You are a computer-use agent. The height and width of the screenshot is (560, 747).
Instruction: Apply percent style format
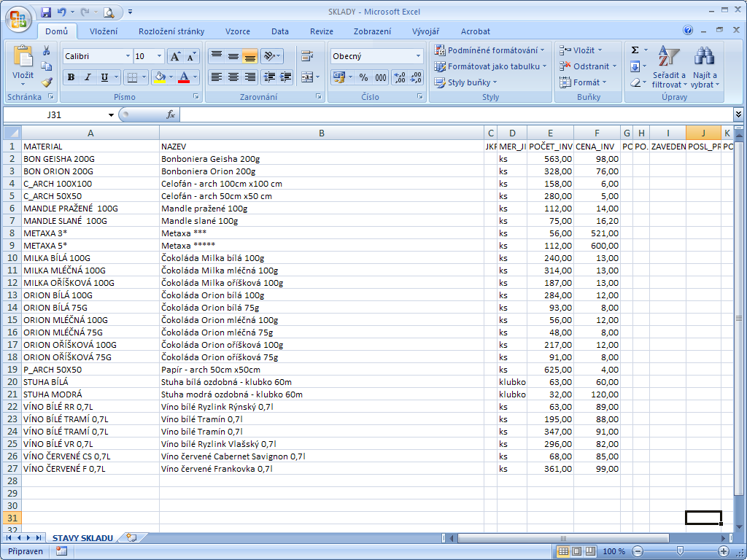[363, 77]
